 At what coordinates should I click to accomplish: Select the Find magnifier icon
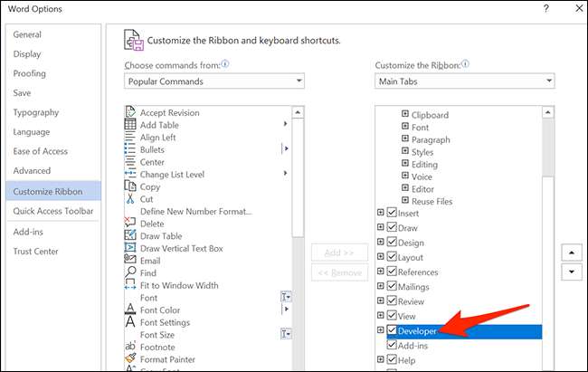coord(131,272)
